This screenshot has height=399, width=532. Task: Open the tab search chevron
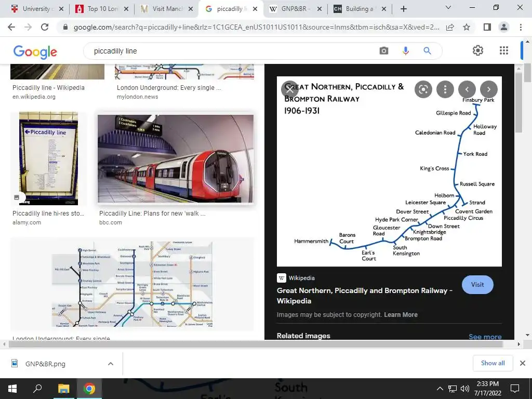[448, 7]
